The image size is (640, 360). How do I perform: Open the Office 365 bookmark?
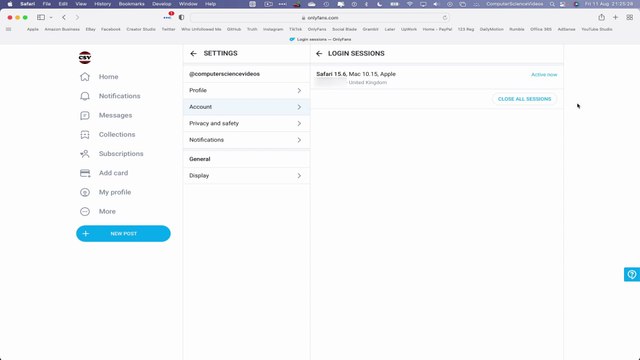[x=541, y=29]
